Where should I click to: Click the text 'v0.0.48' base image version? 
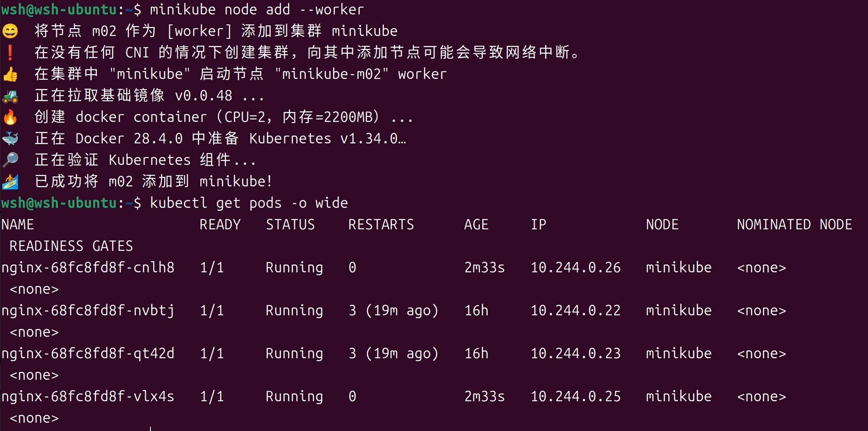pos(203,95)
